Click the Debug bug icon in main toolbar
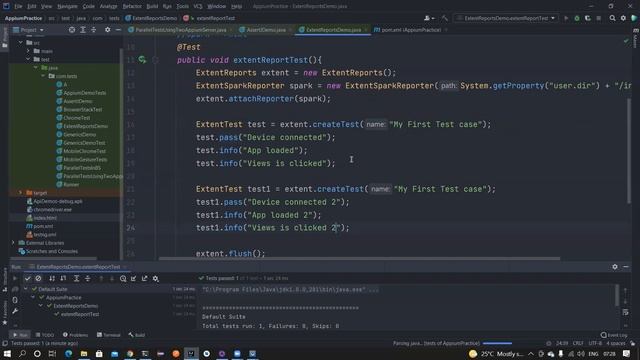Viewport: 640px width, 360px height. 577,18
